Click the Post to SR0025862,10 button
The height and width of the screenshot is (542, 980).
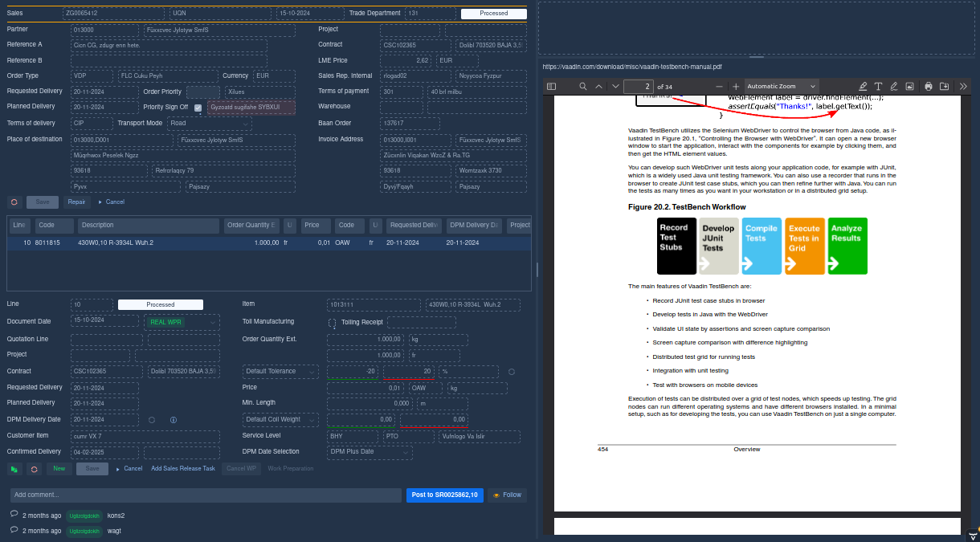pyautogui.click(x=444, y=495)
